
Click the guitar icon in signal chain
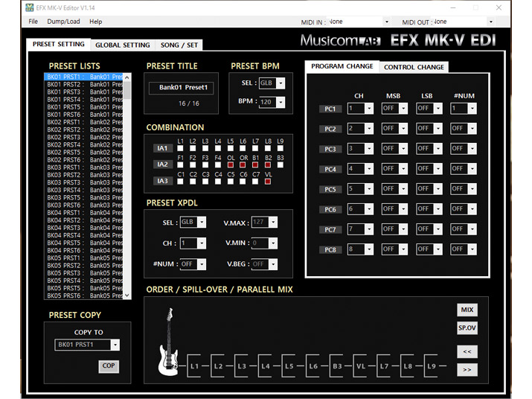168,342
